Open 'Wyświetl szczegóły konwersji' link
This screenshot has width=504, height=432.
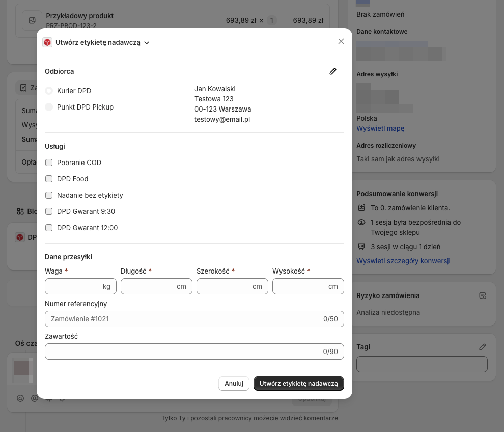(x=403, y=261)
